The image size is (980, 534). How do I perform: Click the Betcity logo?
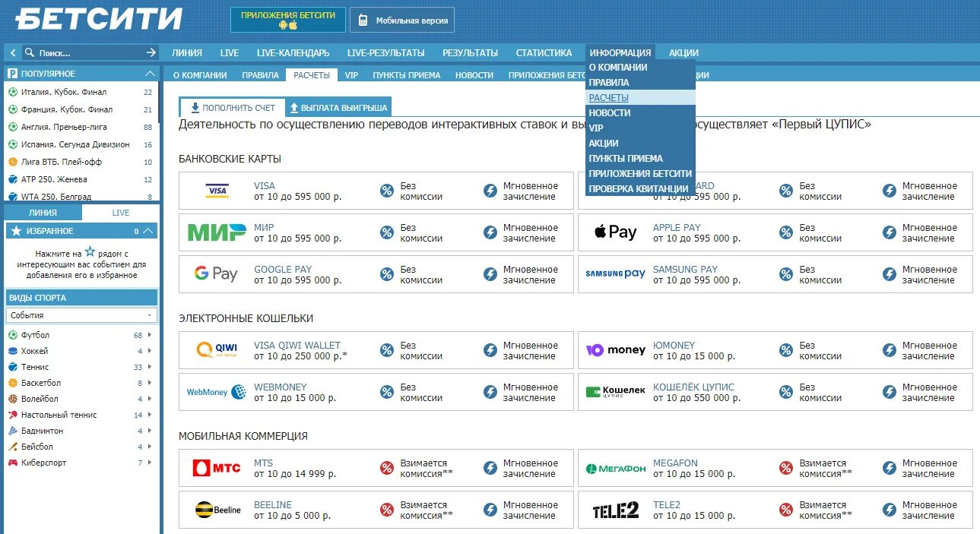coord(99,18)
